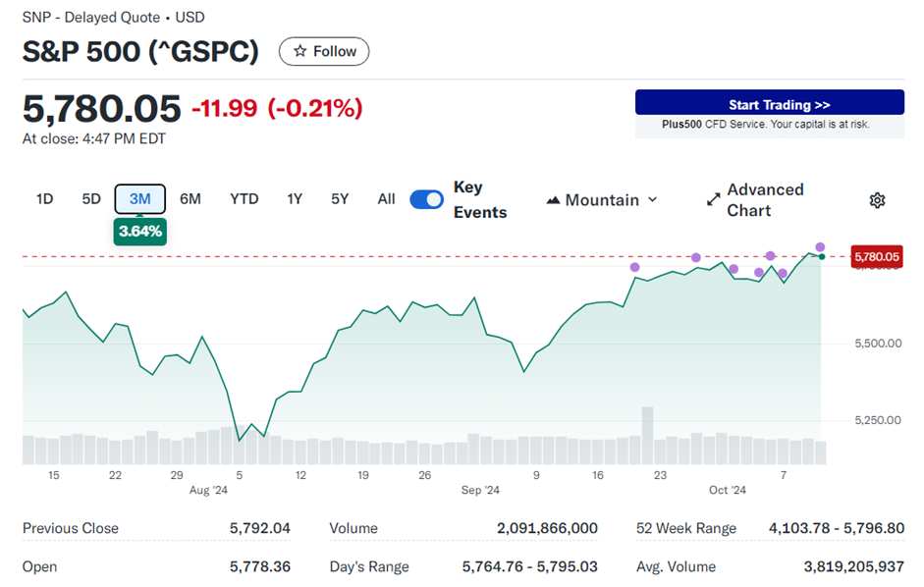Image resolution: width=924 pixels, height=587 pixels.
Task: Open the Mountain dropdown chevron
Action: 655,200
